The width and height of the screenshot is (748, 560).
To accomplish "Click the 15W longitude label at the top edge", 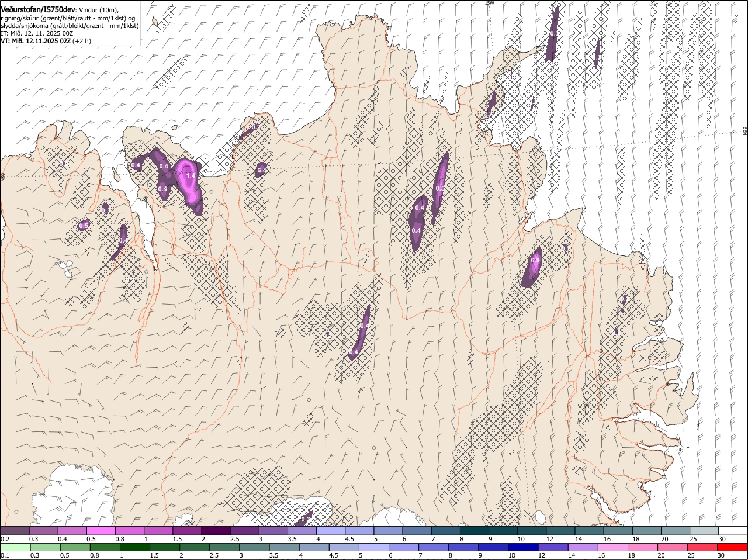I will 489,3.
